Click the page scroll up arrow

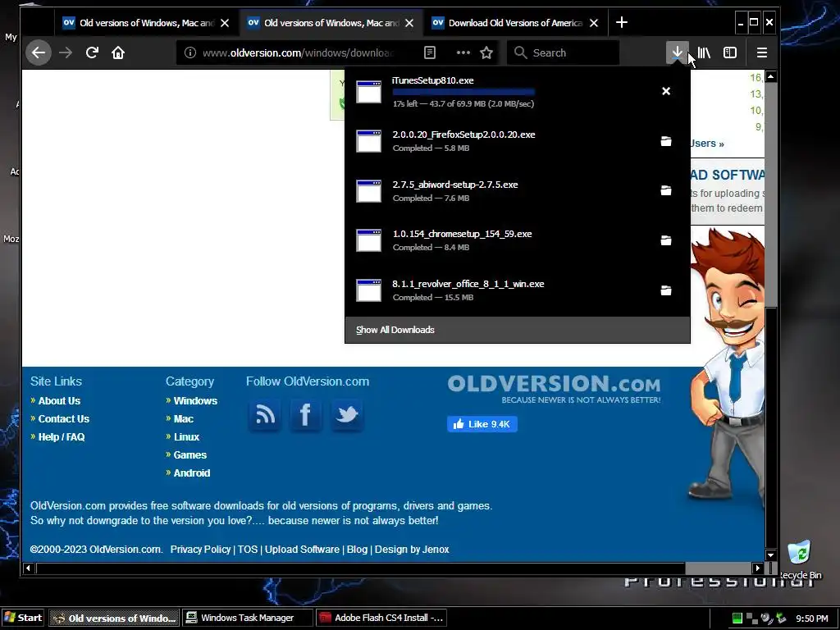pyautogui.click(x=770, y=76)
